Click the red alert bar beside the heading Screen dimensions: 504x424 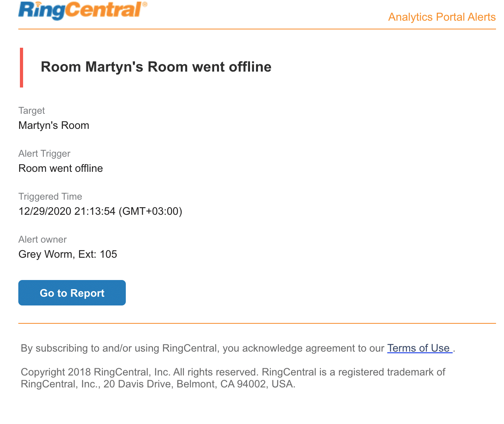point(21,68)
